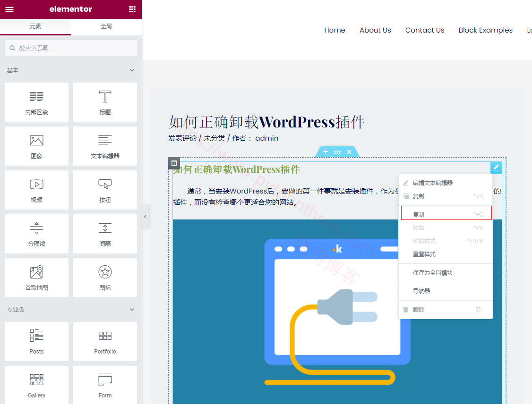This screenshot has width=532, height=404.
Task: Switch to the 全局 tab
Action: [x=106, y=26]
